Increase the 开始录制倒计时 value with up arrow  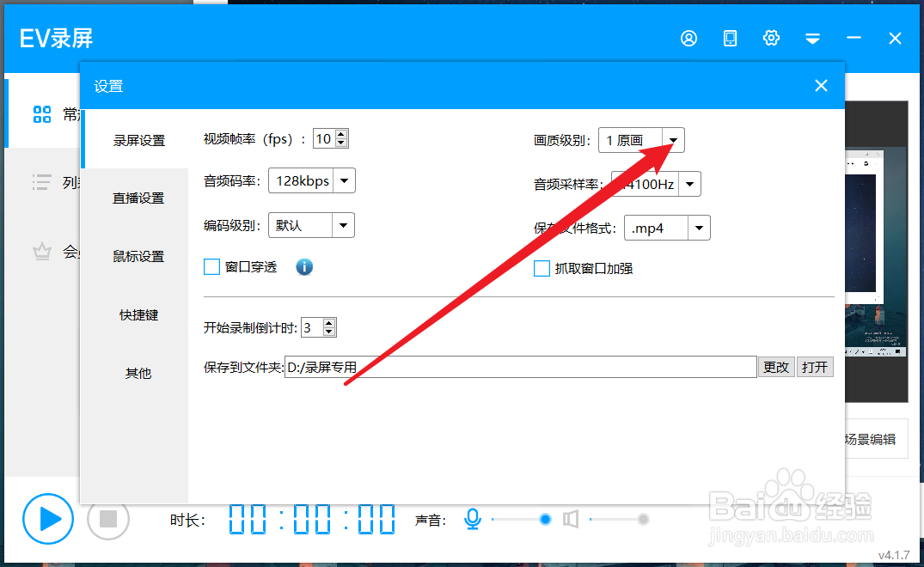[329, 323]
